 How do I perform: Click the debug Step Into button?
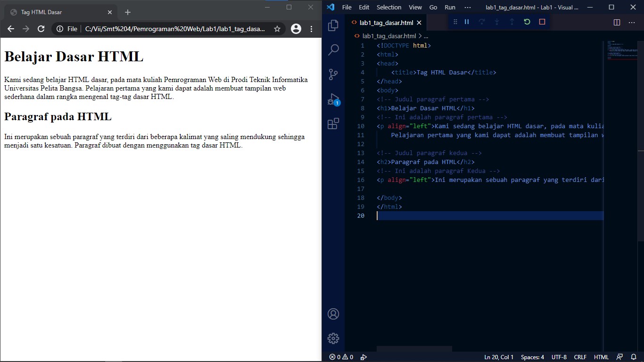pyautogui.click(x=497, y=22)
